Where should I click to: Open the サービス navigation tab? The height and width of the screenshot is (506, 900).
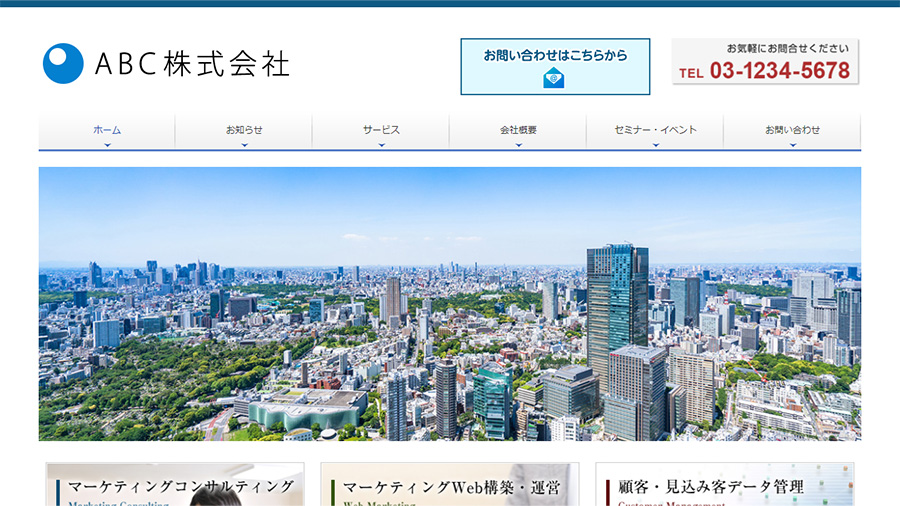[x=381, y=131]
